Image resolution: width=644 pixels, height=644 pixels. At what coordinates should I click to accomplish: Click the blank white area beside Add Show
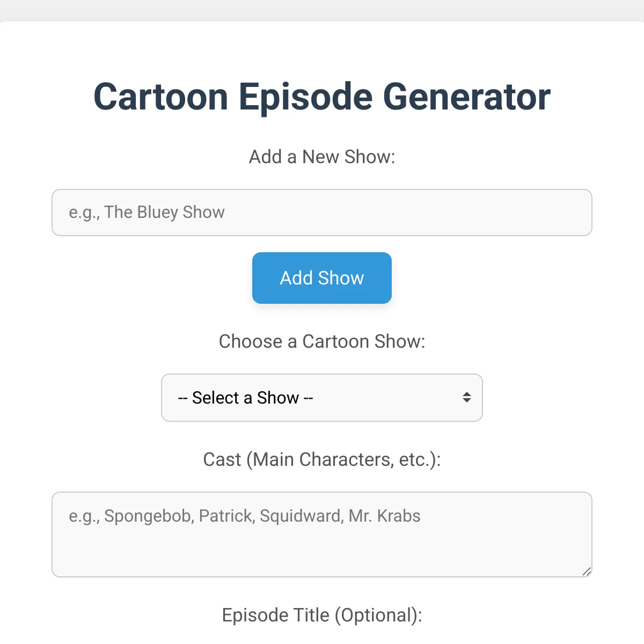coord(483,278)
